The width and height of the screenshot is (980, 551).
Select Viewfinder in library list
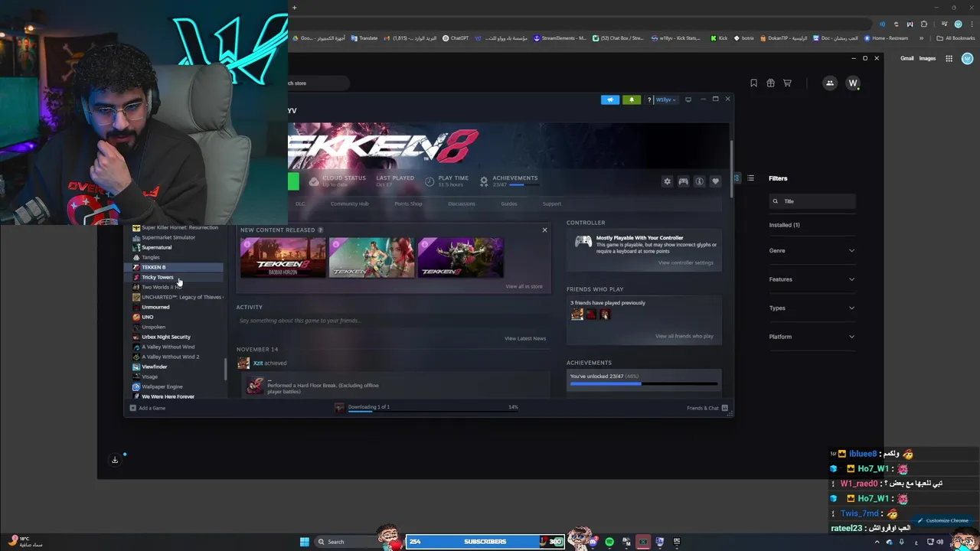point(154,367)
